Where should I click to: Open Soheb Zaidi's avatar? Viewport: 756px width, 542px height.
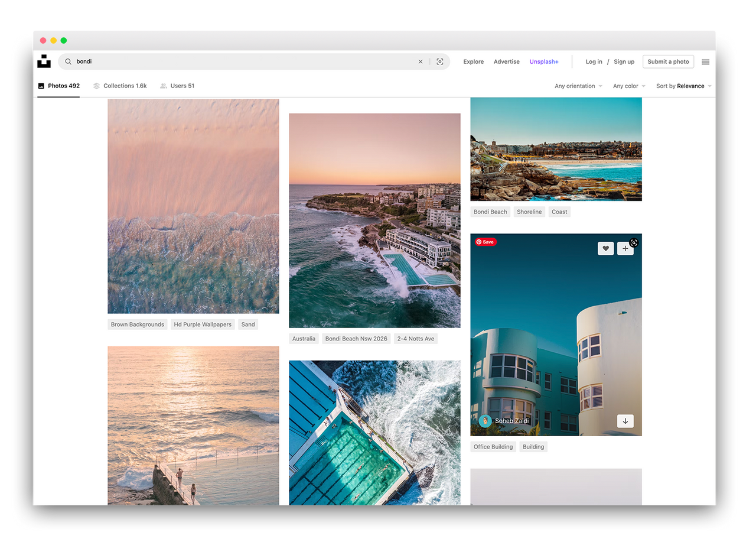click(485, 421)
